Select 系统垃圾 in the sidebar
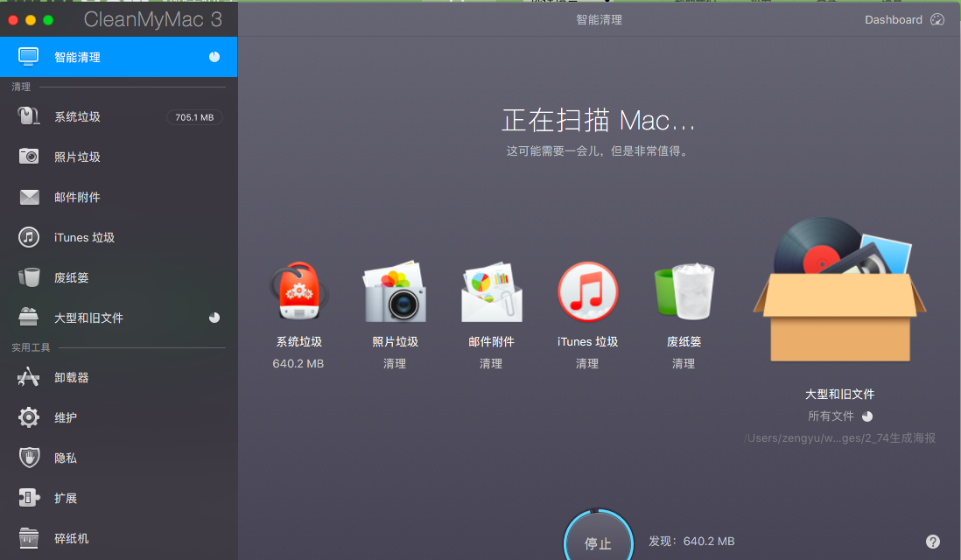This screenshot has height=560, width=961. (x=118, y=116)
